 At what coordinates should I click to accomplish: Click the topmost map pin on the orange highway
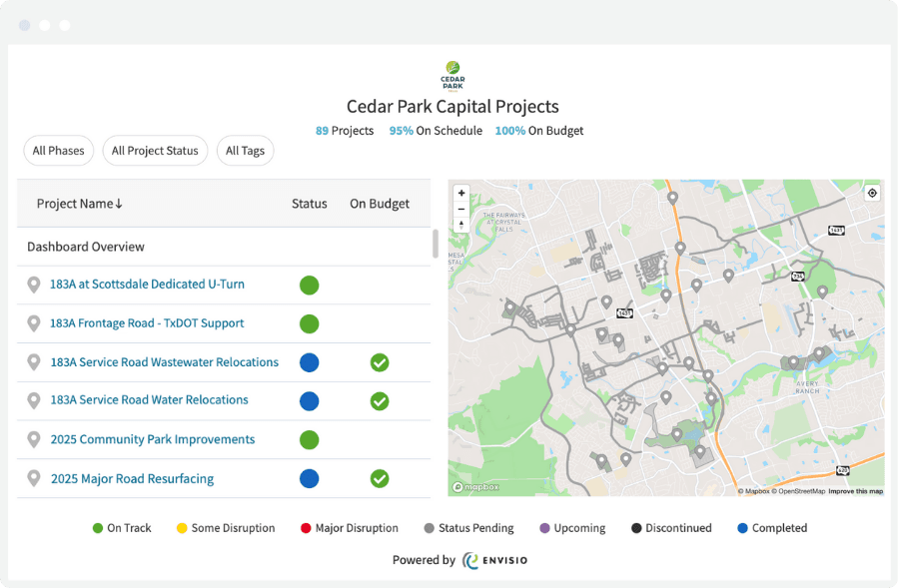(672, 198)
